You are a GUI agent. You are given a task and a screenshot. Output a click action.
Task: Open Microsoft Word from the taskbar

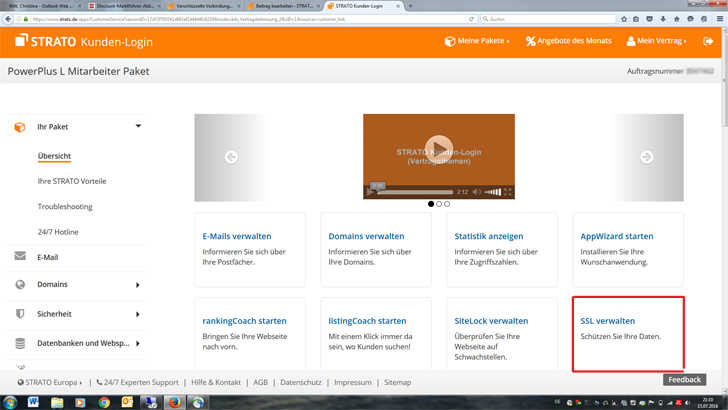coord(33,402)
